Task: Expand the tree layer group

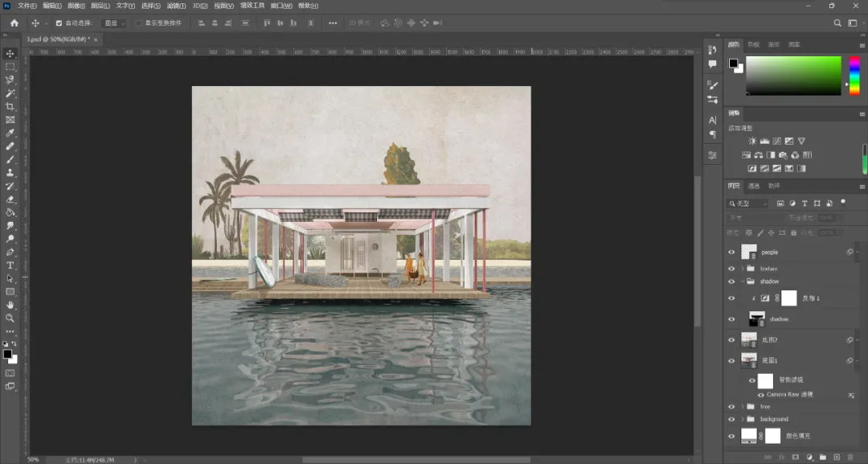Action: pos(743,406)
